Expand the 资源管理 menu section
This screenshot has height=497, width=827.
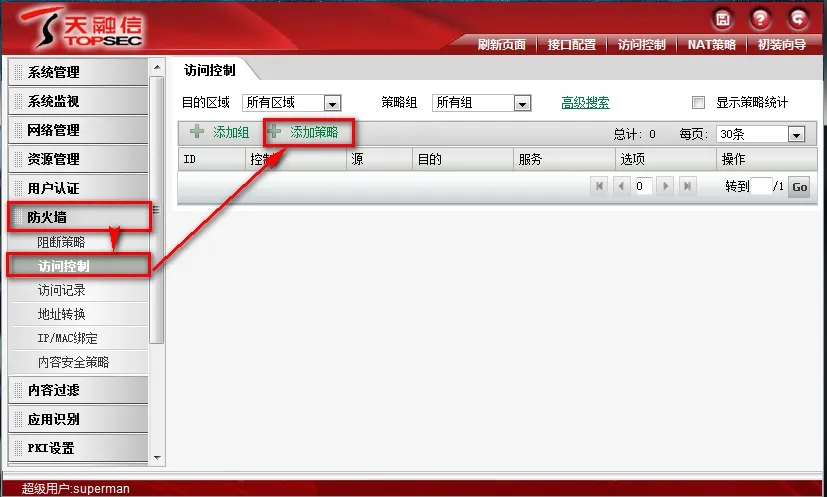(78, 159)
